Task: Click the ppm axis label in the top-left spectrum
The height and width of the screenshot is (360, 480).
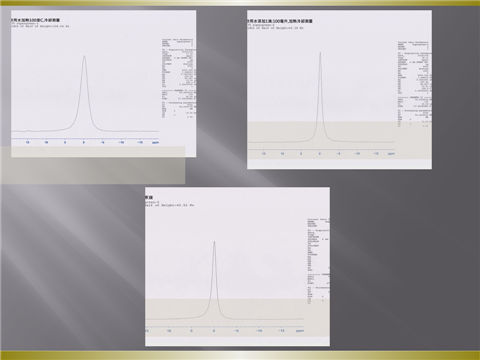Action: [155, 143]
